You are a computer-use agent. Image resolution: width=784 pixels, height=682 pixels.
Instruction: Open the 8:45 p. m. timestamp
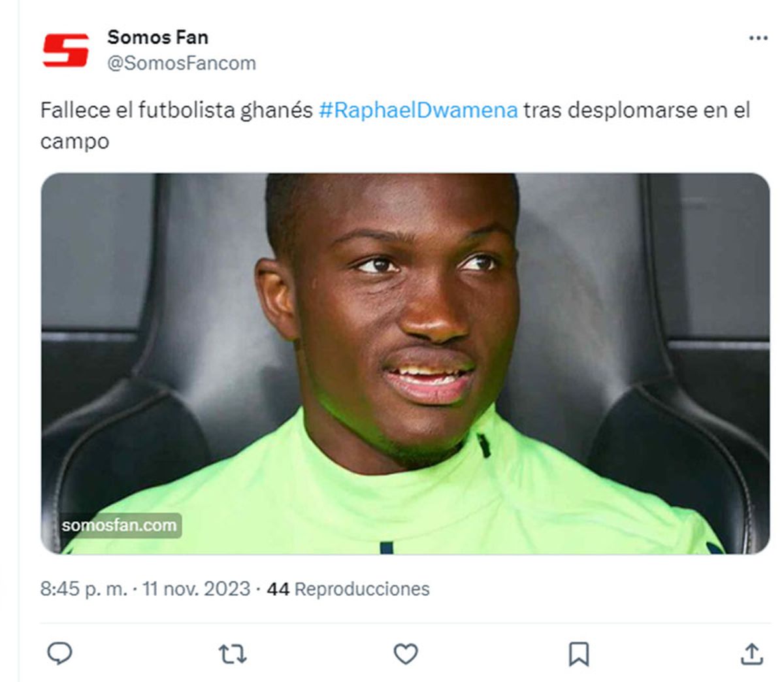(84, 589)
